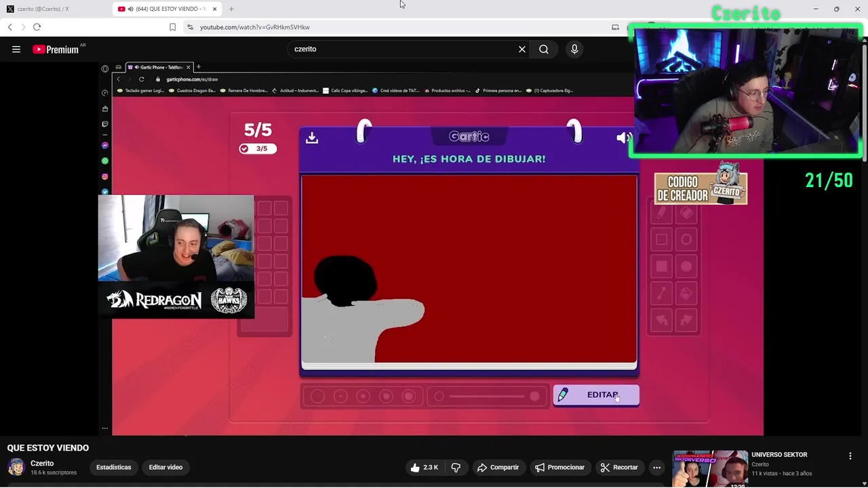
Task: Open UNIVERSO SEKTOR video title
Action: click(x=779, y=455)
